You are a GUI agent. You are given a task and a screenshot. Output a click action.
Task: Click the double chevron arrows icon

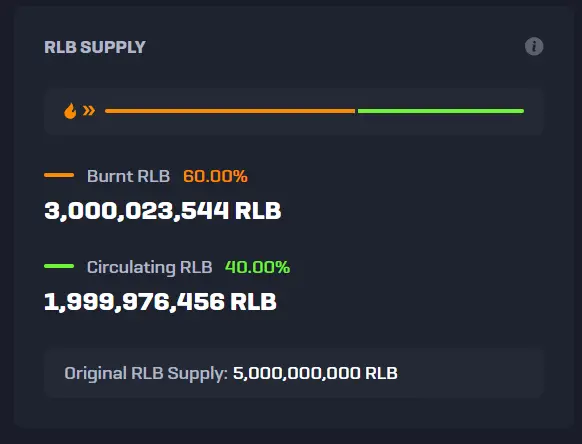point(89,110)
